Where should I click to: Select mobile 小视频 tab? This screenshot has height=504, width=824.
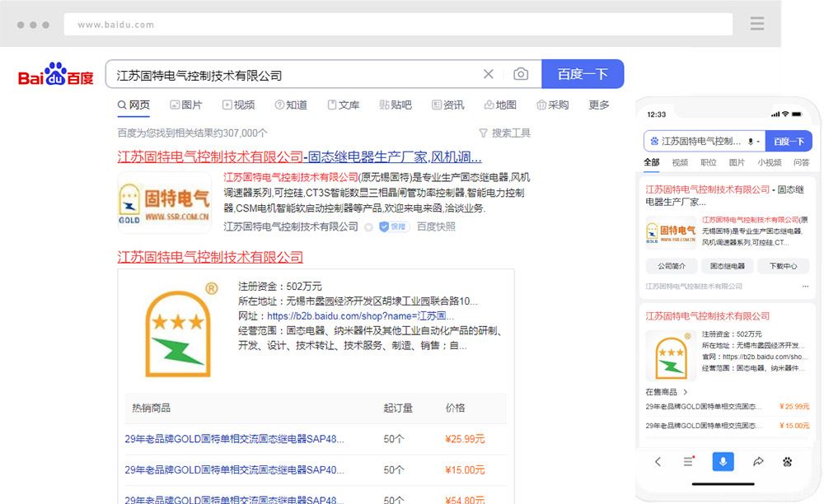tap(770, 162)
